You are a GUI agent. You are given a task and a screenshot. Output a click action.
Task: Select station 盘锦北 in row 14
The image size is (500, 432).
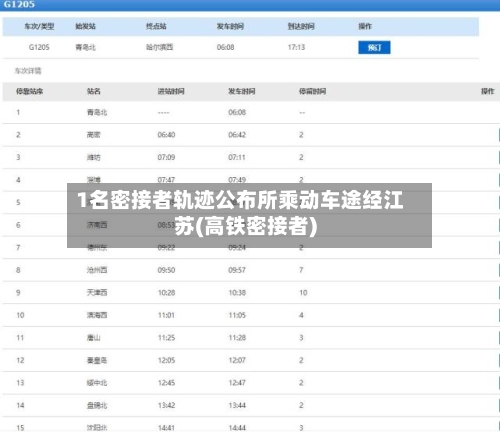(x=97, y=405)
